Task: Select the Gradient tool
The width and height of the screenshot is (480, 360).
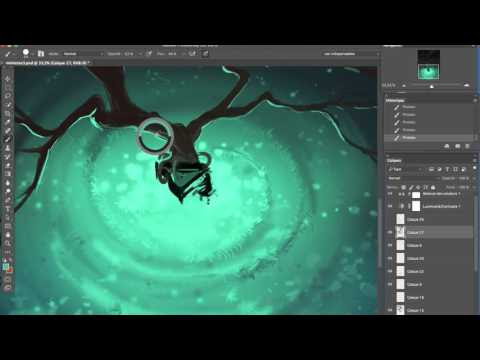Action: point(8,174)
